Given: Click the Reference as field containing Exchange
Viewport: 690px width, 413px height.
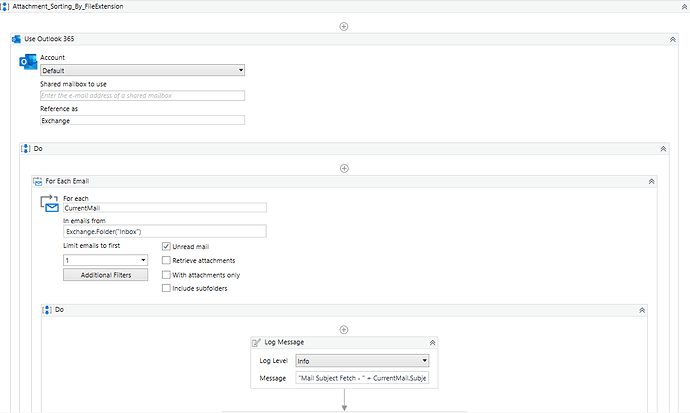Looking at the screenshot, I should pyautogui.click(x=143, y=121).
